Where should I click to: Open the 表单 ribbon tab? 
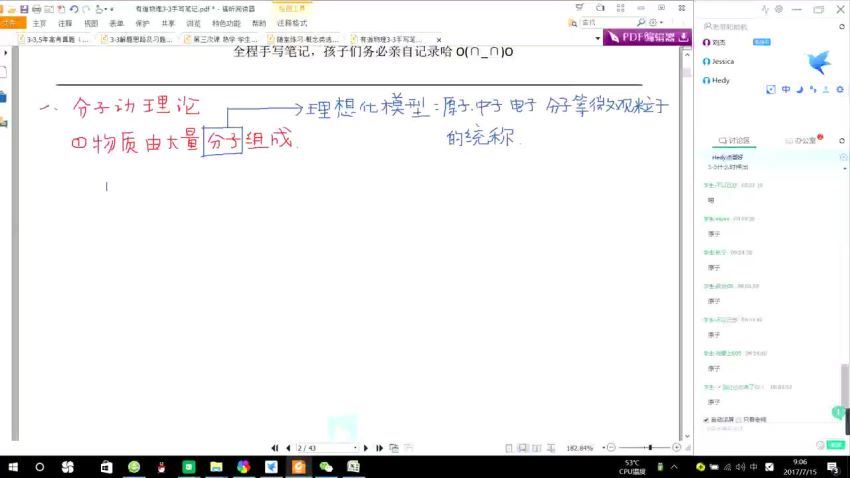117,23
